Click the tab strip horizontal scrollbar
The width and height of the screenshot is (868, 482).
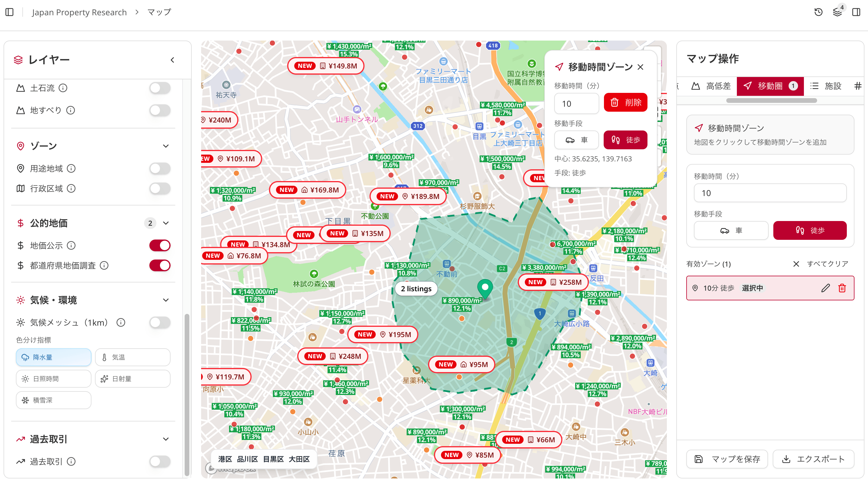771,101
